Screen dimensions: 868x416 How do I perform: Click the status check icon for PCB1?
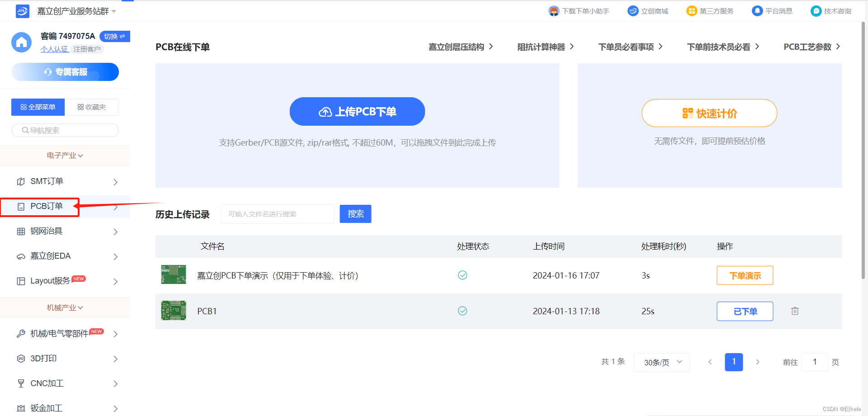[x=462, y=311]
